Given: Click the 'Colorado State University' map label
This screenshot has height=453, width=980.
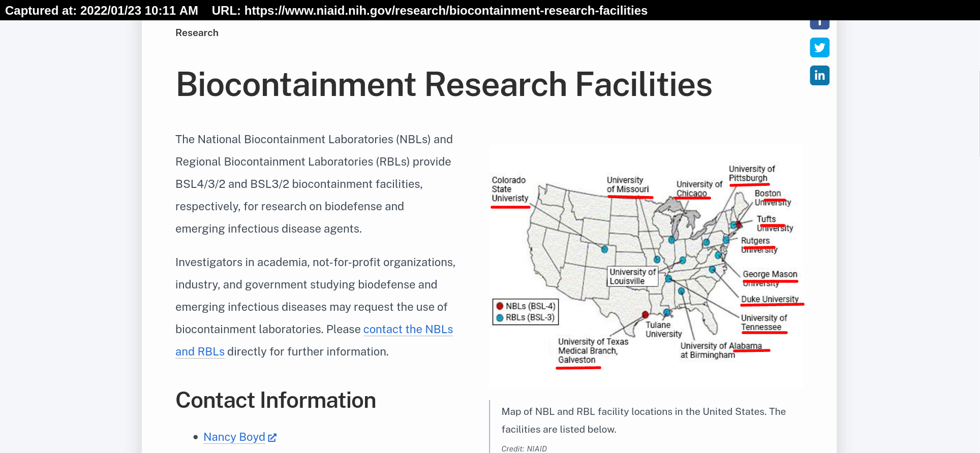Looking at the screenshot, I should click(510, 189).
